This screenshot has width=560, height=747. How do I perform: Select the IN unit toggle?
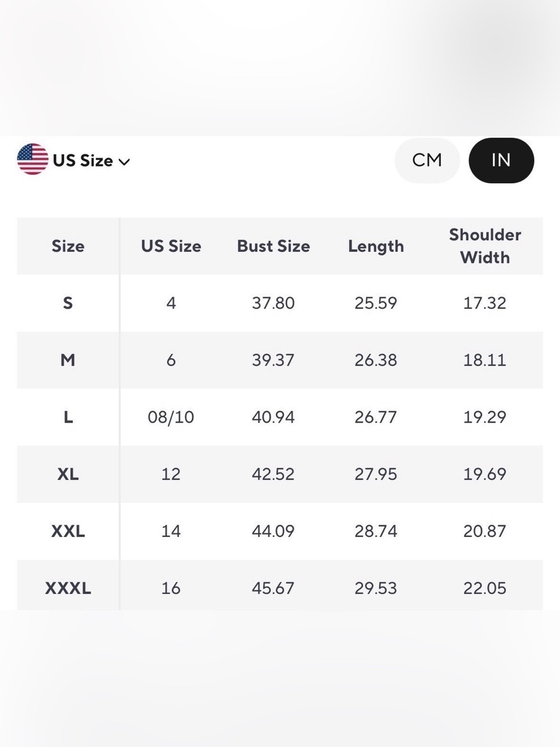(501, 160)
